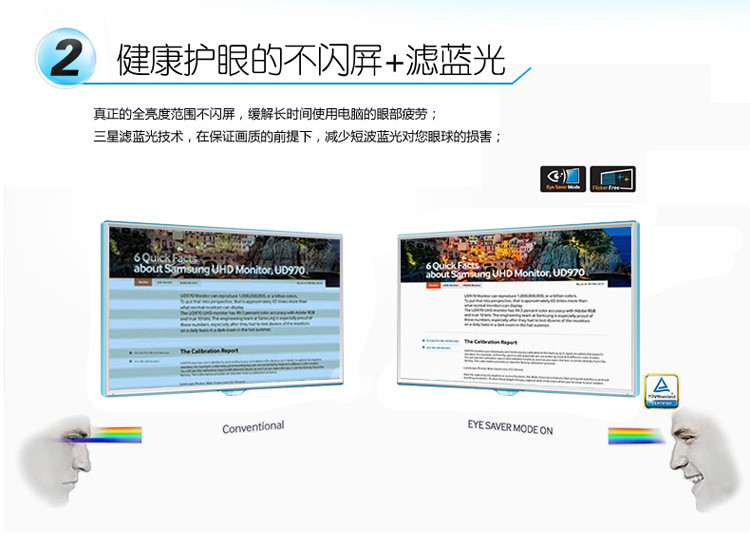Select the orange tab on Eye Saver monitor page
This screenshot has height=541, width=750.
click(432, 284)
